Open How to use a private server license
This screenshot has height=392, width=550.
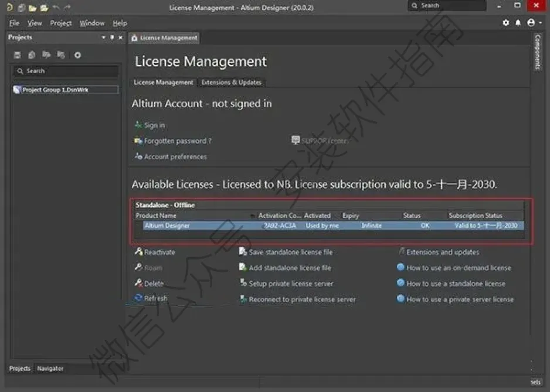click(460, 299)
